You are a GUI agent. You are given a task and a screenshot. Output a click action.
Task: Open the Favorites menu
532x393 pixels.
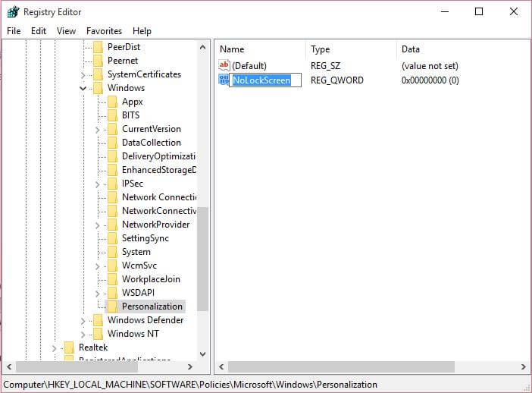click(104, 31)
